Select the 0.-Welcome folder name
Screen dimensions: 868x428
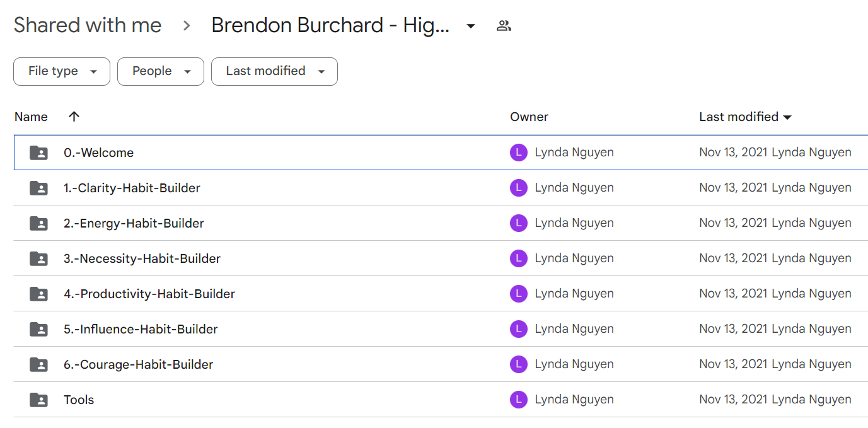point(98,153)
